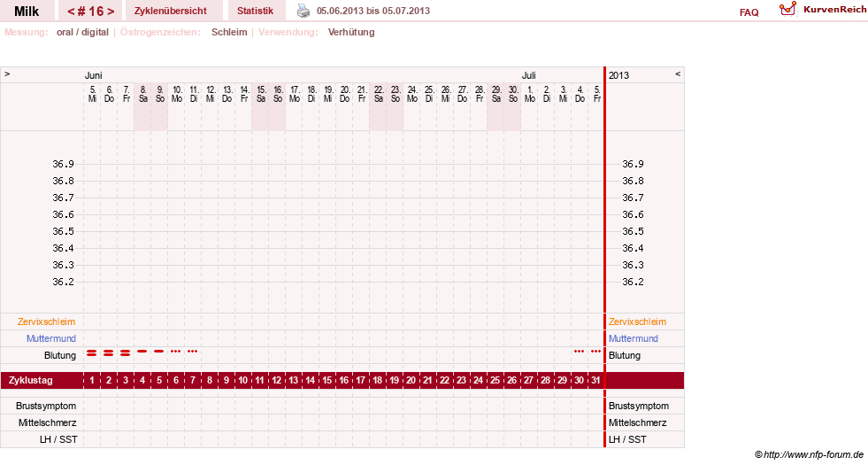Open the Zyklenübersicht tab
Screen dimensions: 868x465
[x=171, y=11]
